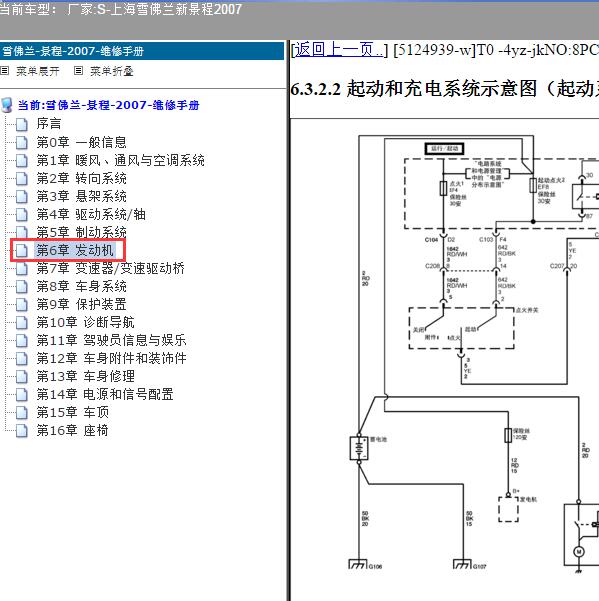Click the page icon beside 序言
This screenshot has width=599, height=601.
[22, 124]
